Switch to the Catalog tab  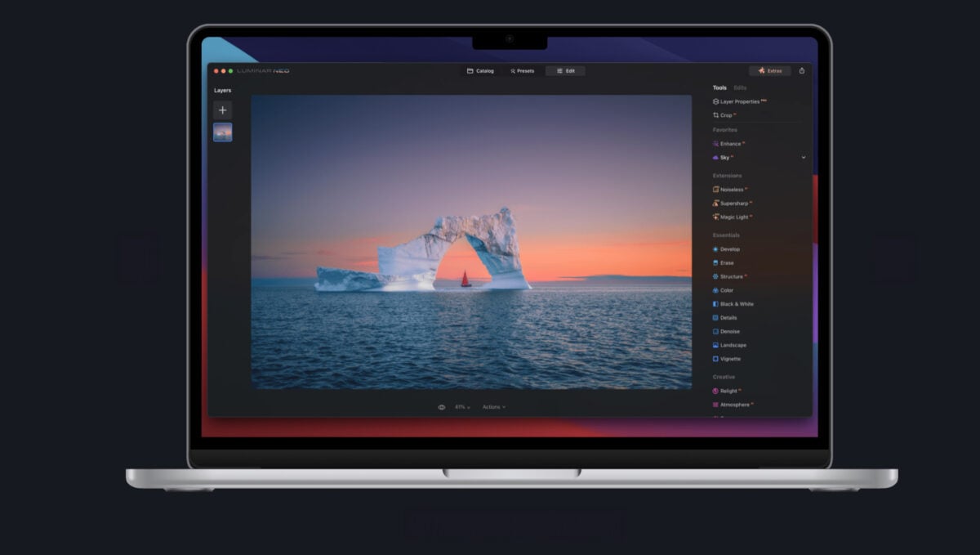[480, 71]
